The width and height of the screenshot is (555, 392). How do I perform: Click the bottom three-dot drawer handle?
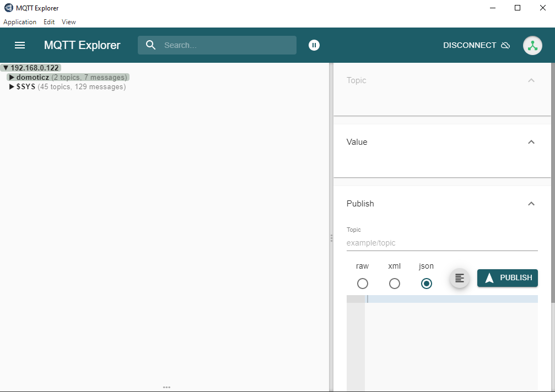166,388
